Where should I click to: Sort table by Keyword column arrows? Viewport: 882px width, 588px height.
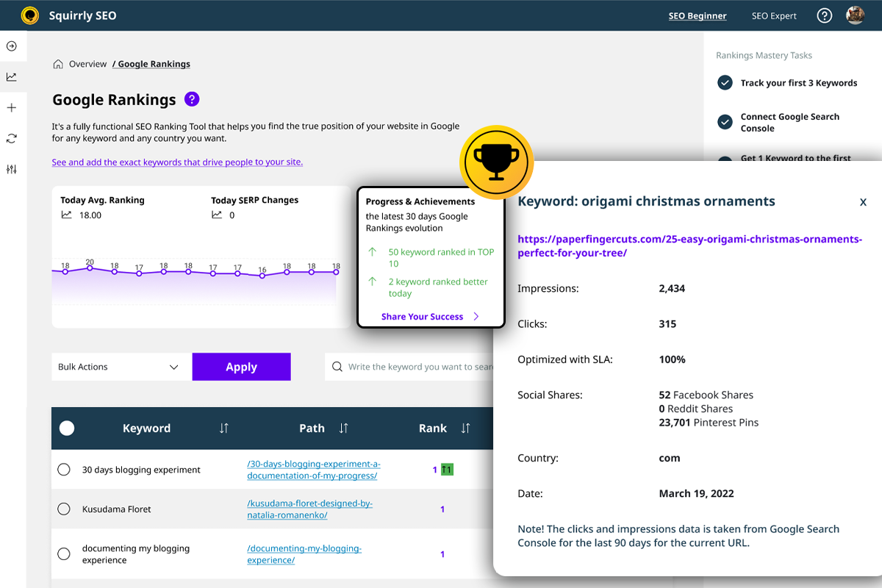pos(224,429)
